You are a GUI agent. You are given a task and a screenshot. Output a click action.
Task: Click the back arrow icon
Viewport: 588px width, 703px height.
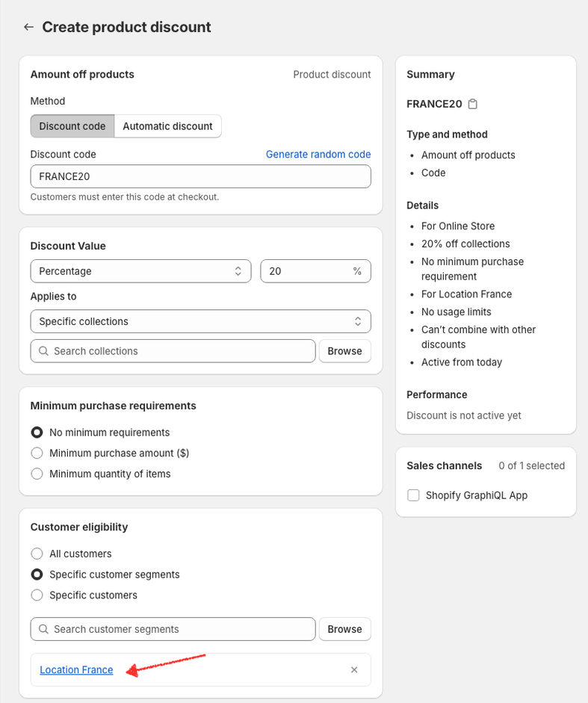click(x=28, y=27)
